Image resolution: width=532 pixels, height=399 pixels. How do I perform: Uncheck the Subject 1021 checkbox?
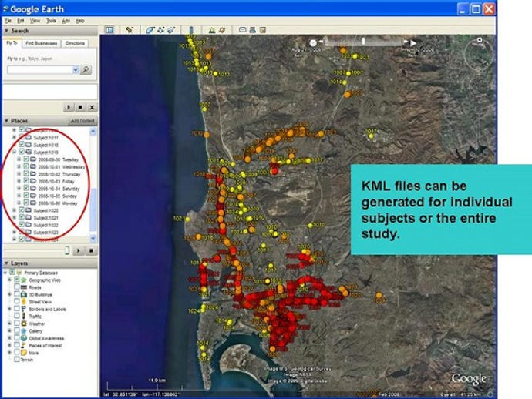point(22,217)
